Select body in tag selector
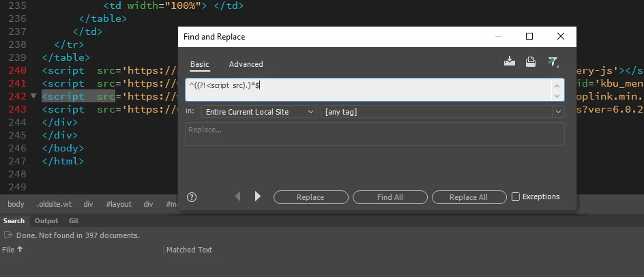The image size is (644, 277). [16, 204]
